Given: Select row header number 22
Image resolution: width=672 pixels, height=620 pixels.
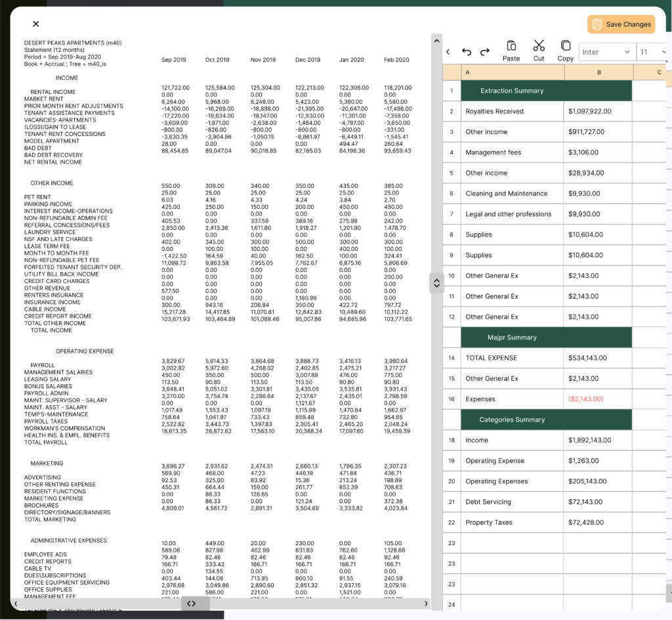Looking at the screenshot, I should coord(451,523).
